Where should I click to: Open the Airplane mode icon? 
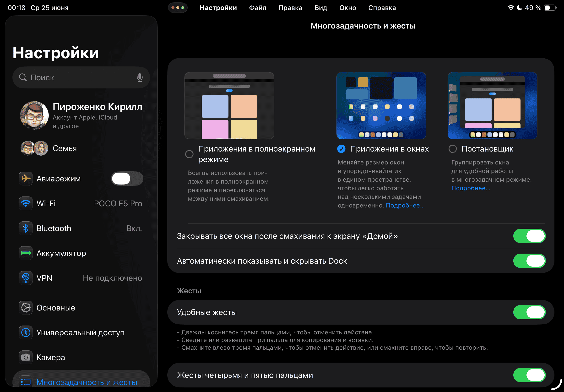(26, 179)
